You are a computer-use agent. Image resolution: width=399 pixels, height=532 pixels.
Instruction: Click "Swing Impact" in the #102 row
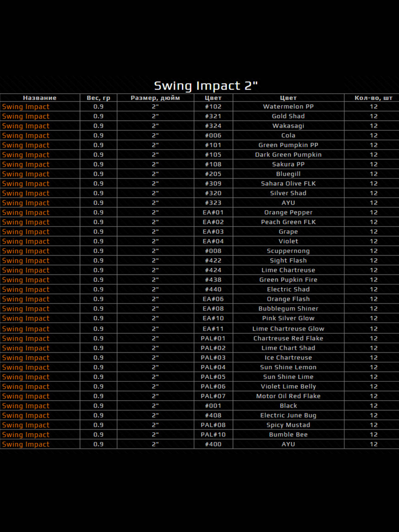tap(26, 107)
